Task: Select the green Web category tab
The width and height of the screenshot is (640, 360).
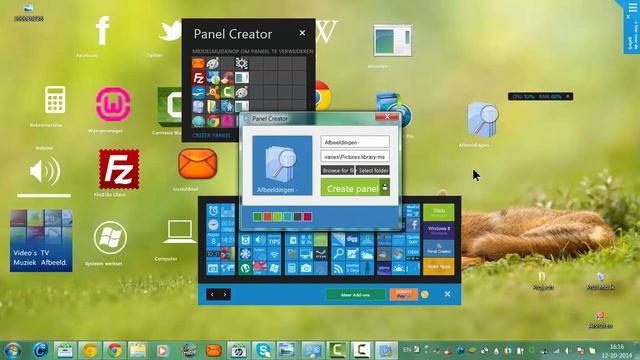Action: point(438,212)
